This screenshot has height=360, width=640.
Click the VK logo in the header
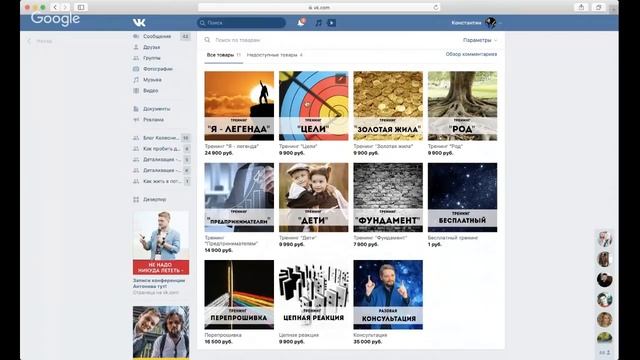point(139,23)
